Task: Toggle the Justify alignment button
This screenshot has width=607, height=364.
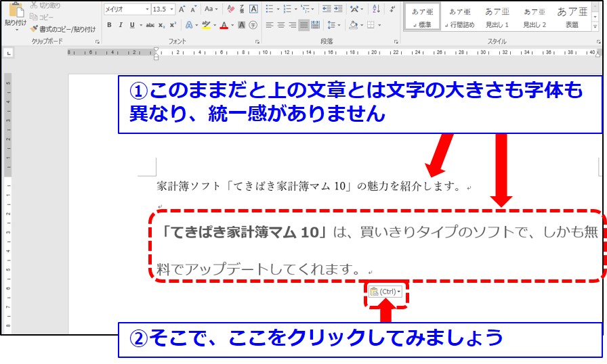Action: click(304, 25)
